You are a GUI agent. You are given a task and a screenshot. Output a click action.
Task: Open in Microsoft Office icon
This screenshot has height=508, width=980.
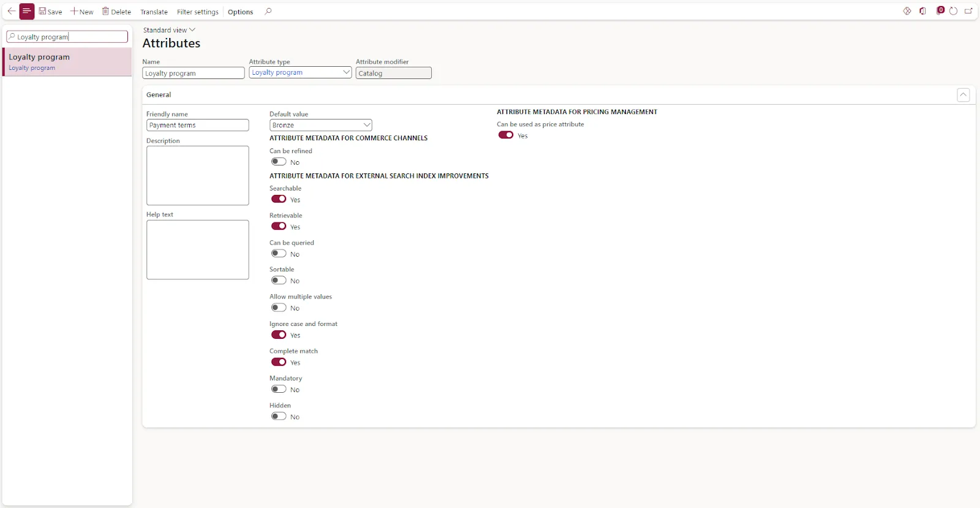tap(922, 11)
